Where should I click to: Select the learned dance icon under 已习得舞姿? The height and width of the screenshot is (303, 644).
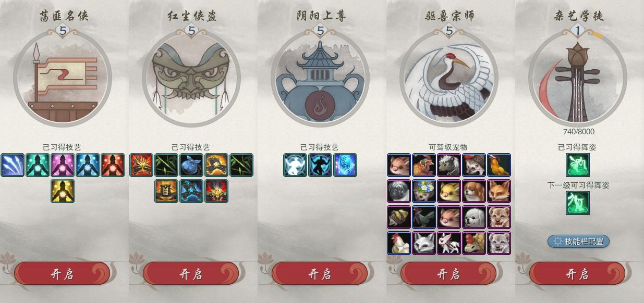pyautogui.click(x=578, y=165)
